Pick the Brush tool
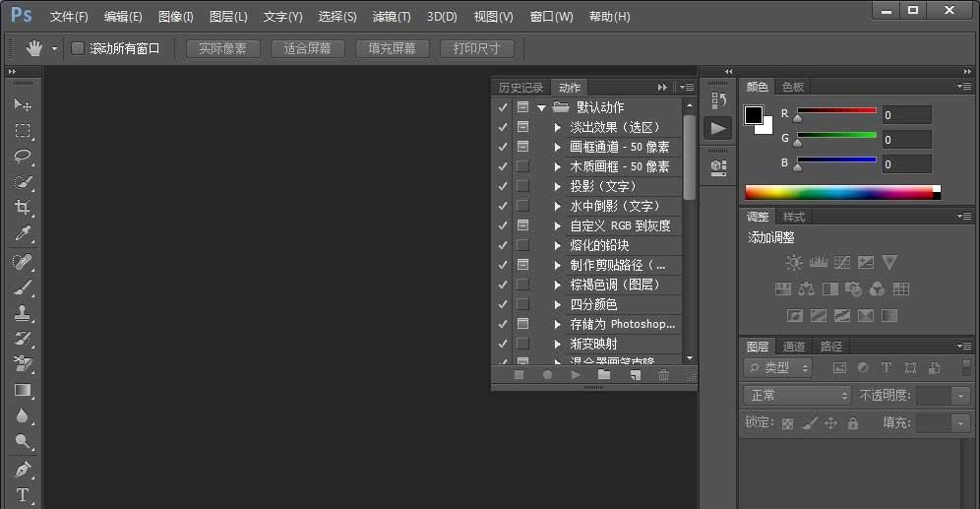Image resolution: width=980 pixels, height=509 pixels. coord(23,287)
